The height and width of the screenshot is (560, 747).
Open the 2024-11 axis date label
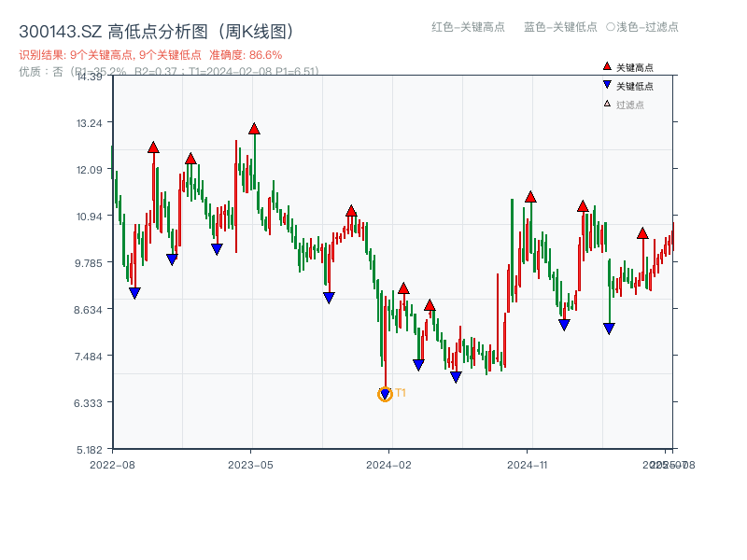pyautogui.click(x=529, y=462)
